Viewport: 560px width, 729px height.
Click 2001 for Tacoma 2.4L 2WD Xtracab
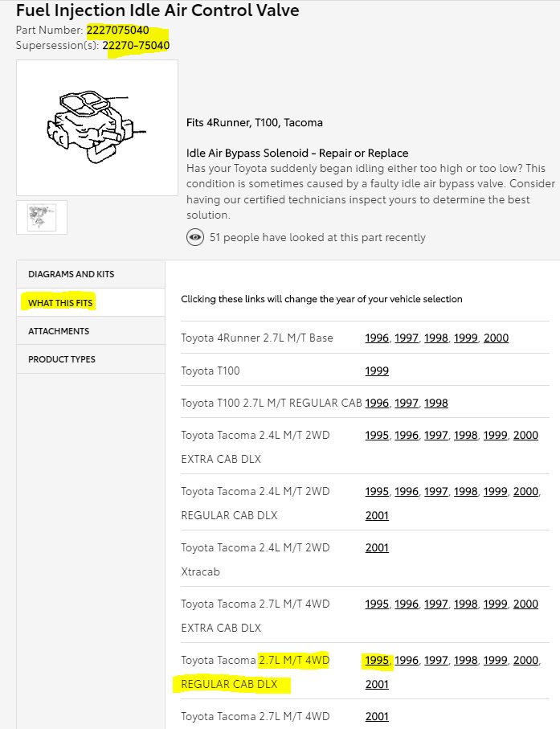(377, 547)
